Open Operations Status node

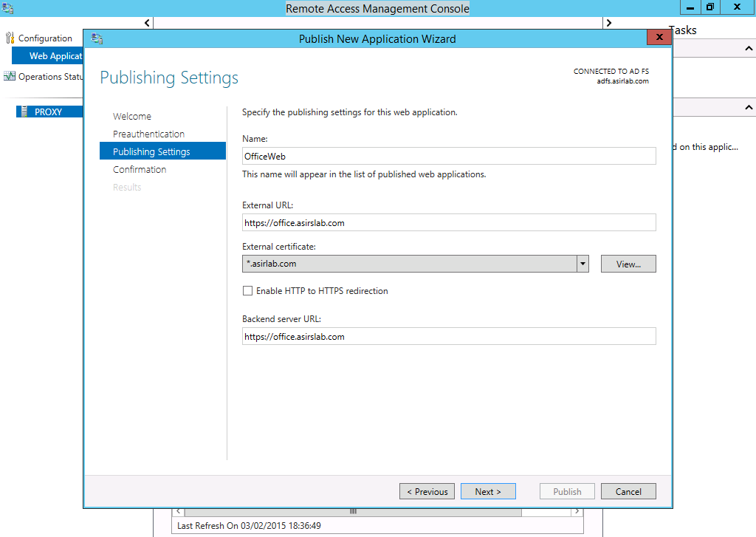[50, 76]
